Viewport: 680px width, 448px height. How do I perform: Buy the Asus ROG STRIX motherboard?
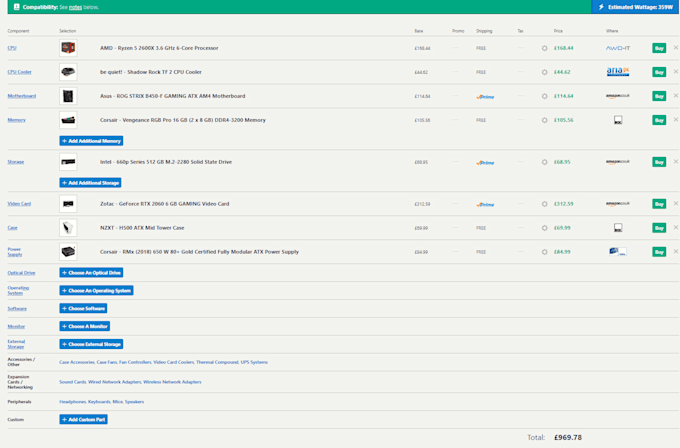[x=659, y=96]
